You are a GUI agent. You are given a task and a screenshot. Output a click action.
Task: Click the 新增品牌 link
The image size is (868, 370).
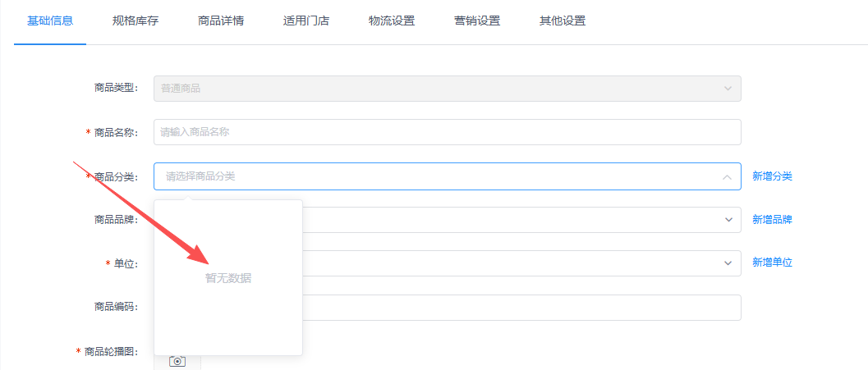(x=772, y=220)
